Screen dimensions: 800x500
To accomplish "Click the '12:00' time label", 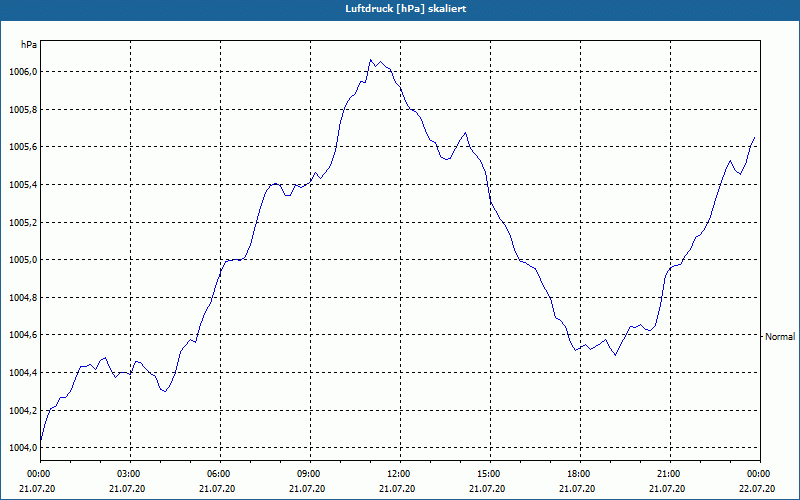I will [x=397, y=474].
